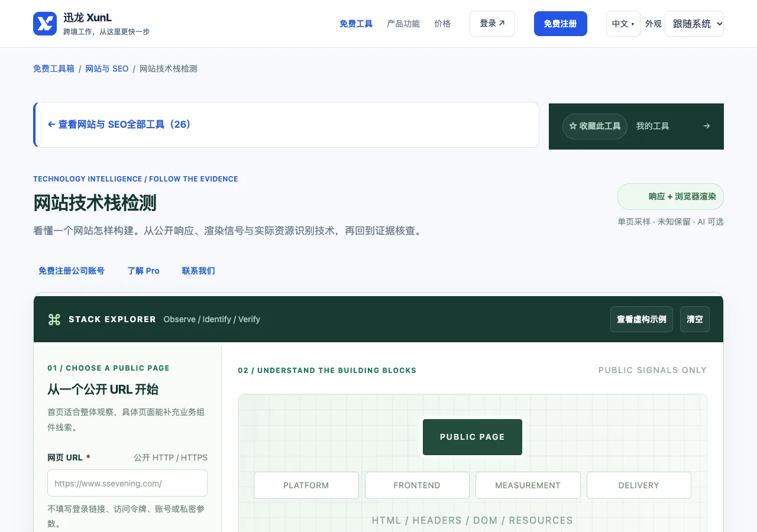Click the DELIVERY block

pyautogui.click(x=639, y=485)
